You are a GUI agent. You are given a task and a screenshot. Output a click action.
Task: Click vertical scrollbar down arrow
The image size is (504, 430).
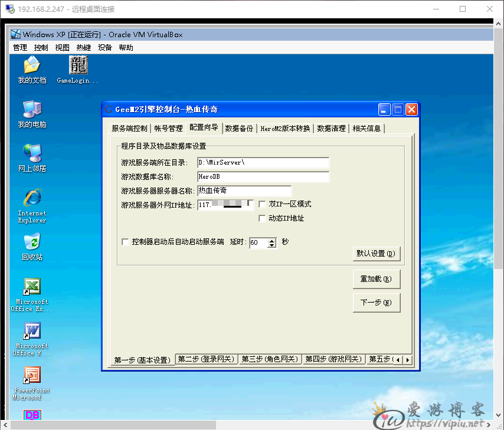(x=498, y=415)
